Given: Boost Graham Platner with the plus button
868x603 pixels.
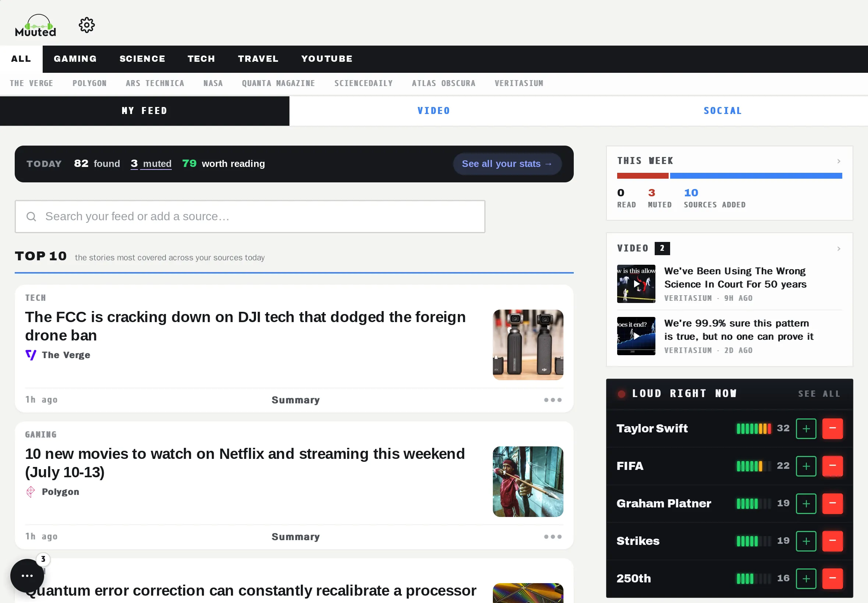Looking at the screenshot, I should tap(806, 503).
